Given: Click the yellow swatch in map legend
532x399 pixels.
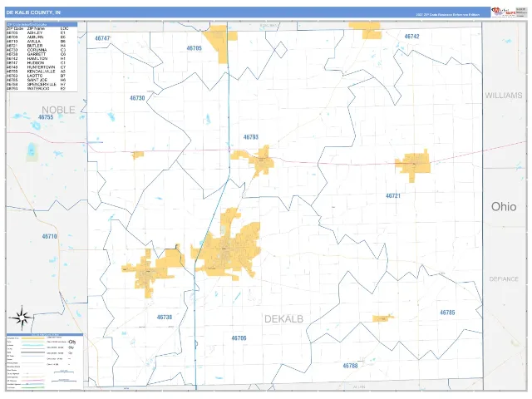Looking at the screenshot, I should (x=32, y=338).
